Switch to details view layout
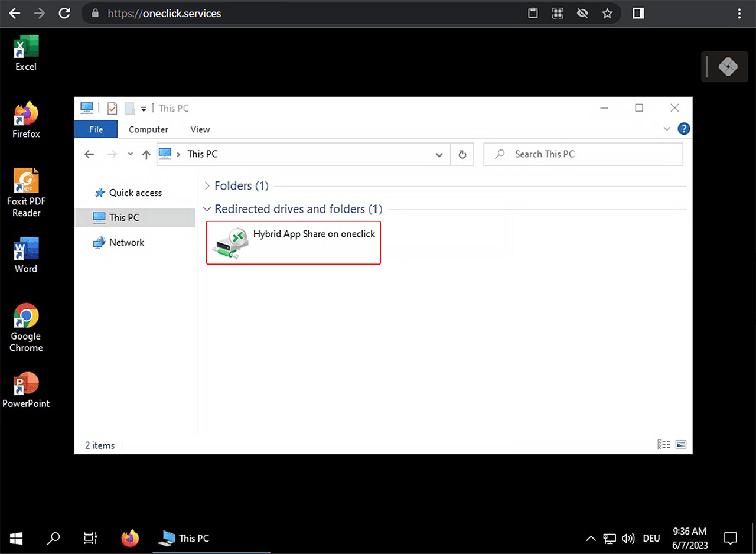This screenshot has height=554, width=756. pos(664,445)
